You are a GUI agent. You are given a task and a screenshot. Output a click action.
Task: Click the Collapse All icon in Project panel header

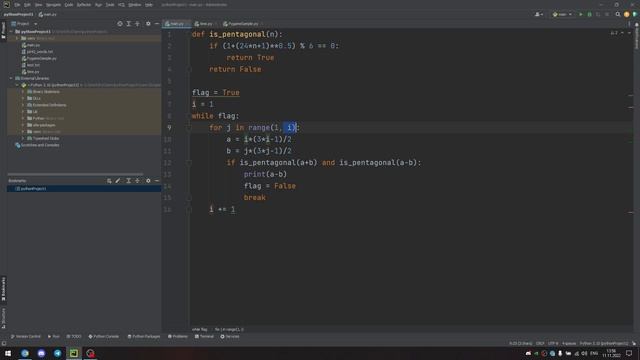click(x=138, y=24)
